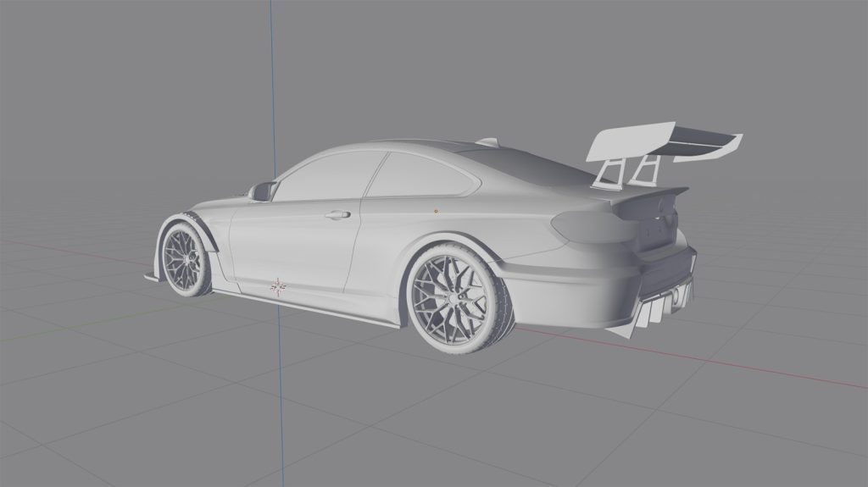Click the left rear taillight

[585, 225]
